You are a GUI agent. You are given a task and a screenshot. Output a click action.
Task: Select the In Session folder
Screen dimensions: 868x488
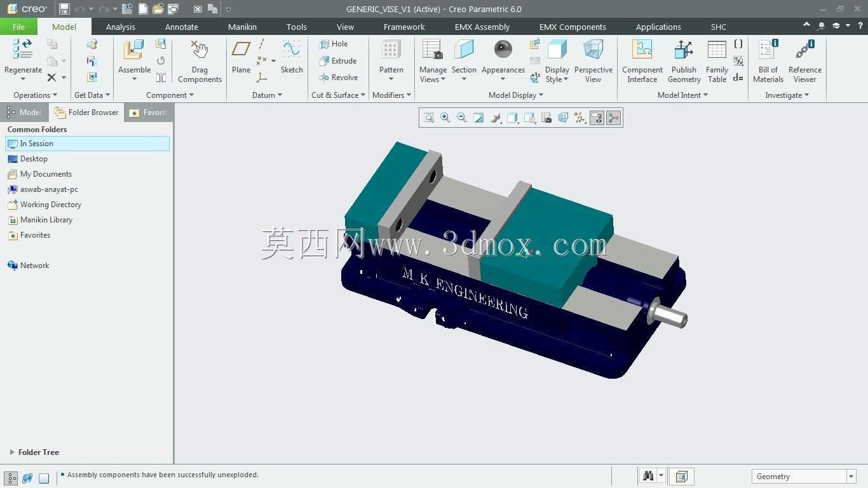88,144
